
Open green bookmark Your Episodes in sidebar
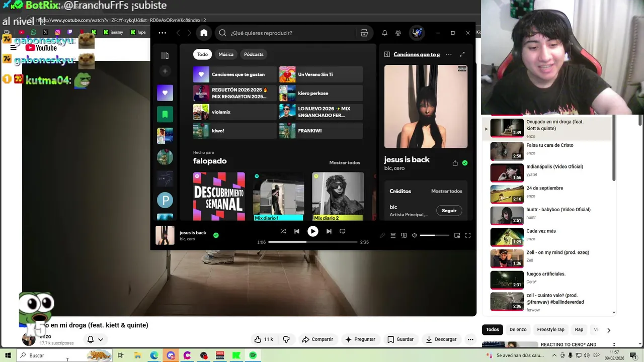165,114
